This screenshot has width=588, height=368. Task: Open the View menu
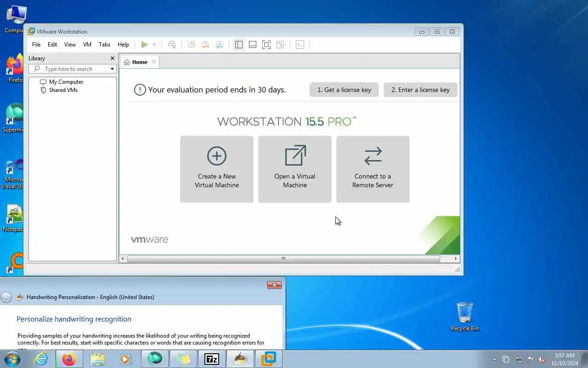[70, 45]
